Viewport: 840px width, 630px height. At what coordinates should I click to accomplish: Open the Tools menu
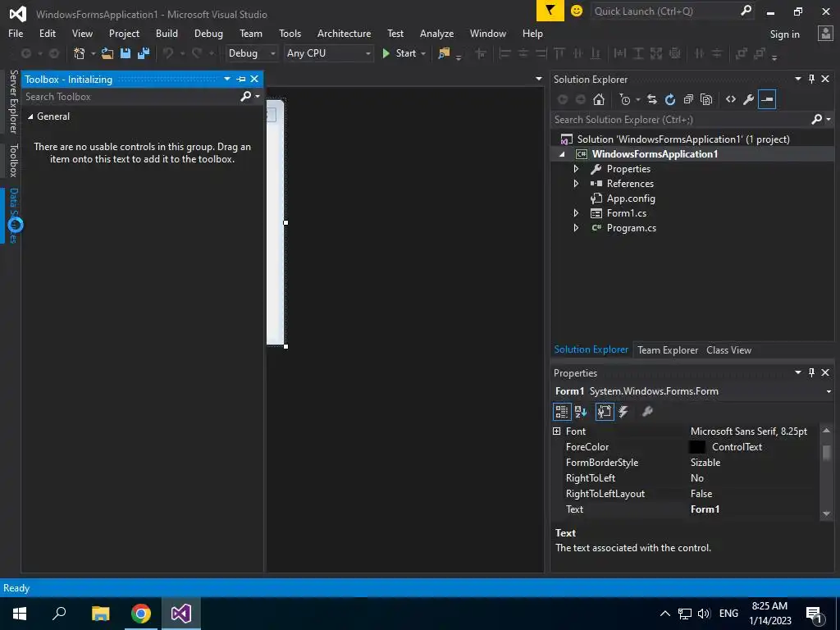click(x=290, y=33)
